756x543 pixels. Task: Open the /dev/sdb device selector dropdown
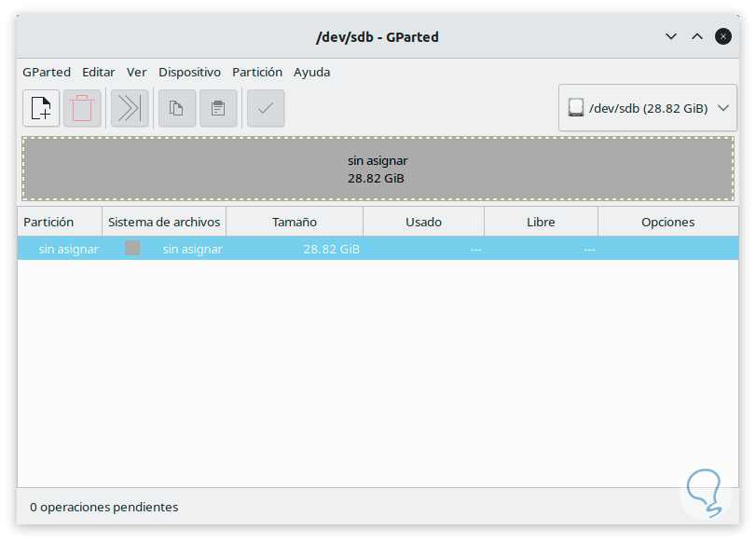(x=648, y=108)
